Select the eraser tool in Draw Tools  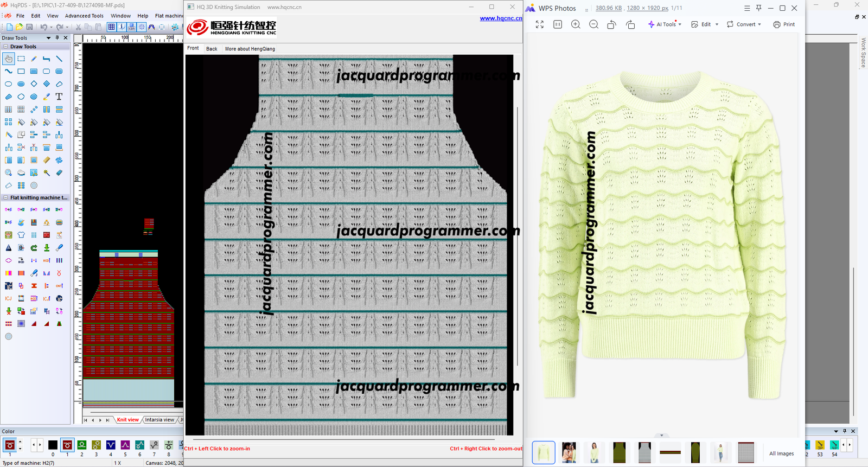tap(59, 172)
